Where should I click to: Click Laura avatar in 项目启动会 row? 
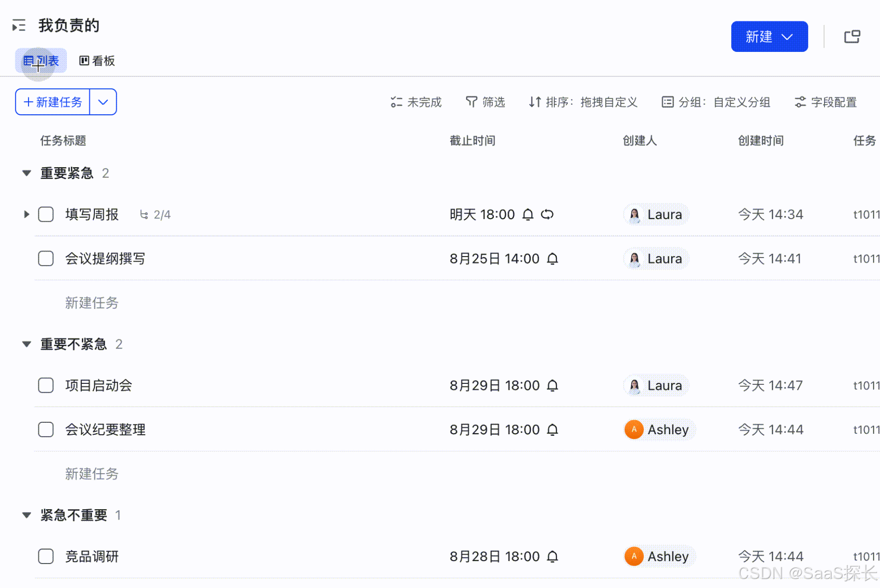pyautogui.click(x=634, y=385)
